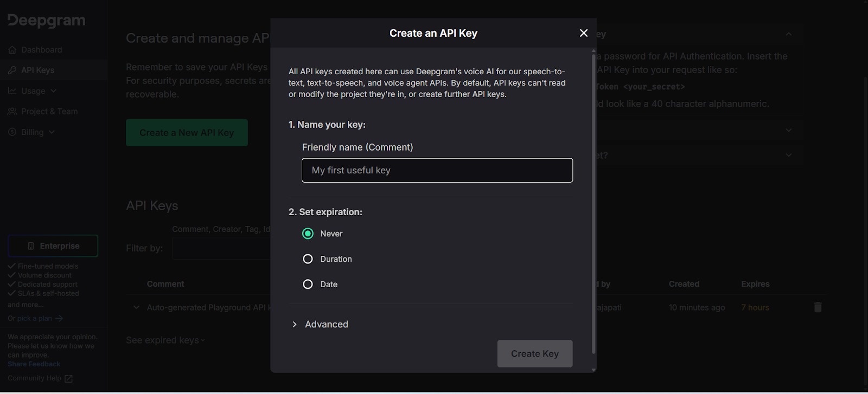Viewport: 868px width, 394px height.
Task: Click the Billing dollar icon in sidebar
Action: [12, 132]
